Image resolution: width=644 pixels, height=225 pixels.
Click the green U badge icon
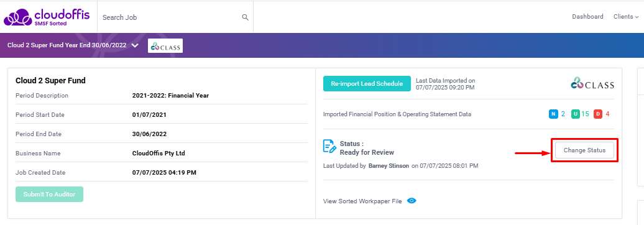coord(576,114)
